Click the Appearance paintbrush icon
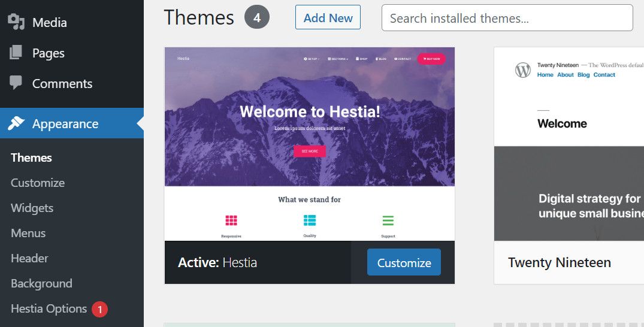 tap(16, 123)
